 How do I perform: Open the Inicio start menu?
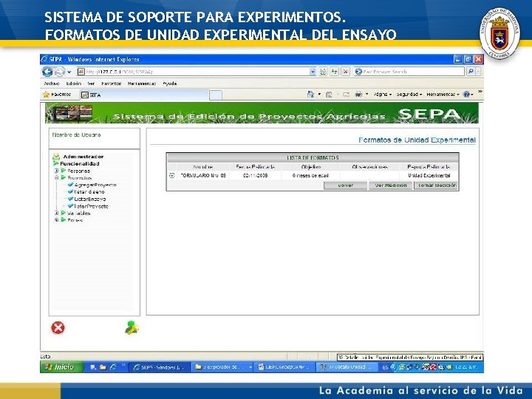61,367
